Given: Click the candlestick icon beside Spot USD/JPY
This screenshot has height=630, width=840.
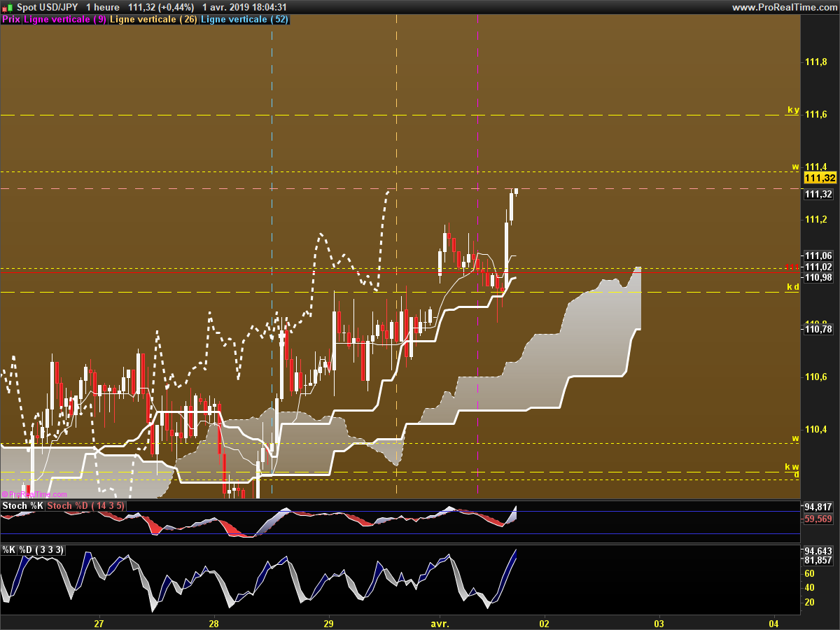Looking at the screenshot, I should point(7,7).
